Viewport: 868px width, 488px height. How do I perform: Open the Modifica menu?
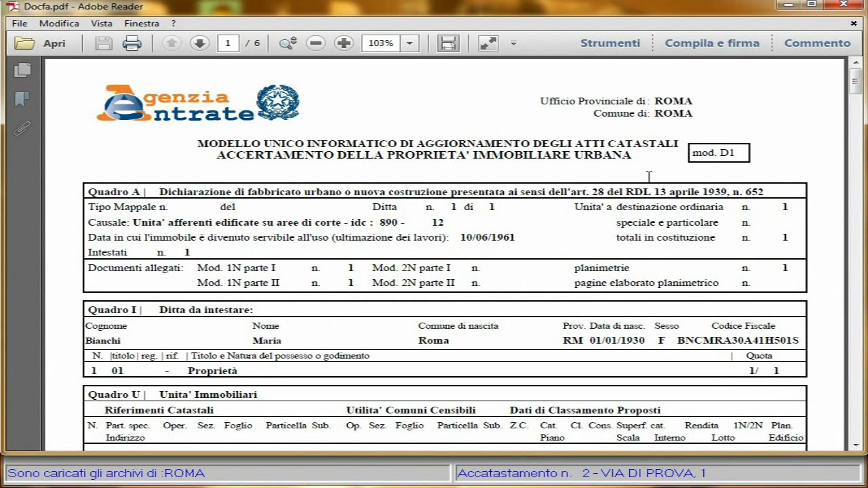(59, 24)
